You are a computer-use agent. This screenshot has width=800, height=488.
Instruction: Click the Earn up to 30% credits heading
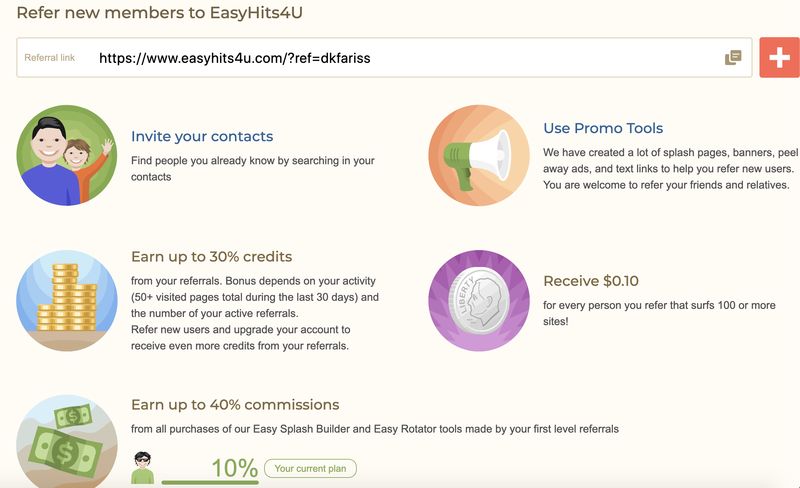pyautogui.click(x=225, y=257)
